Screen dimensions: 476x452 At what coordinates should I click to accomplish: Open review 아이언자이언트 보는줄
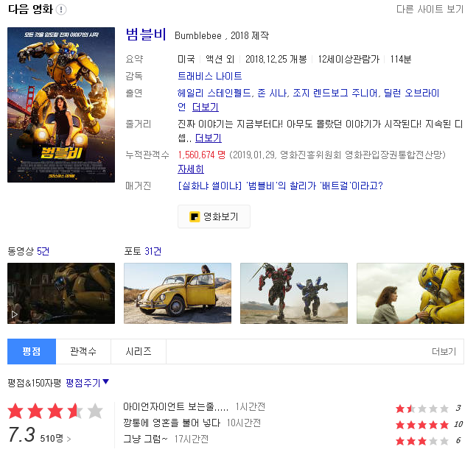pyautogui.click(x=176, y=406)
